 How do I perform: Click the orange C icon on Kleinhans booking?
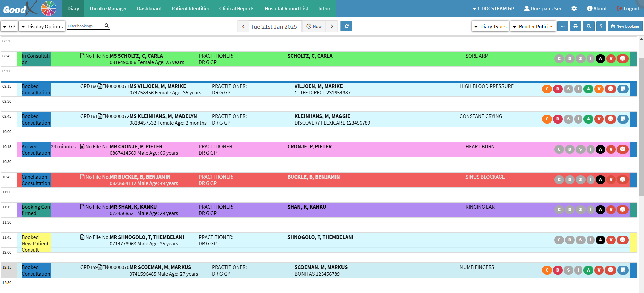(547, 119)
